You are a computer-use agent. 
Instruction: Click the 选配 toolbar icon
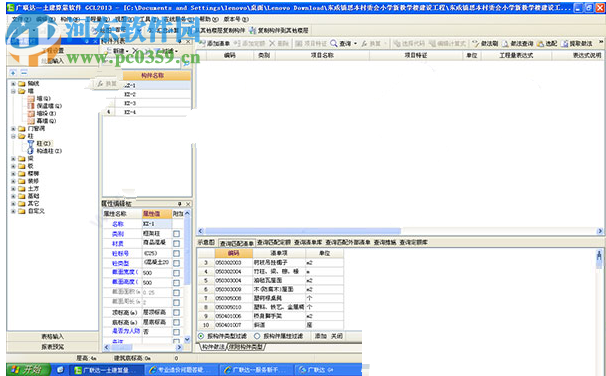pos(540,44)
